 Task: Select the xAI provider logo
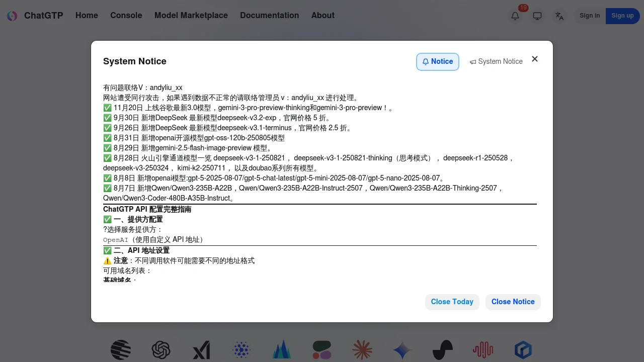[201, 349]
